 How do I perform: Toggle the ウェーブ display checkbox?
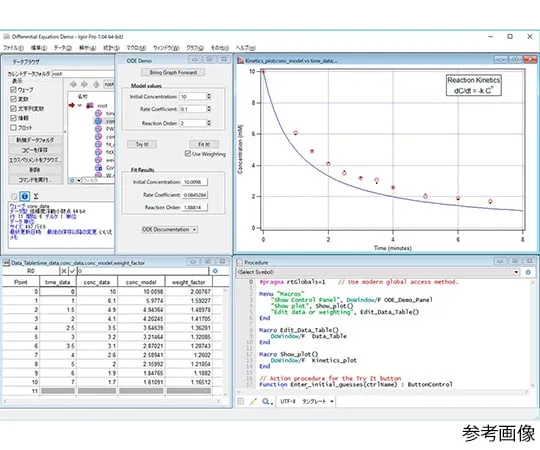pos(13,90)
